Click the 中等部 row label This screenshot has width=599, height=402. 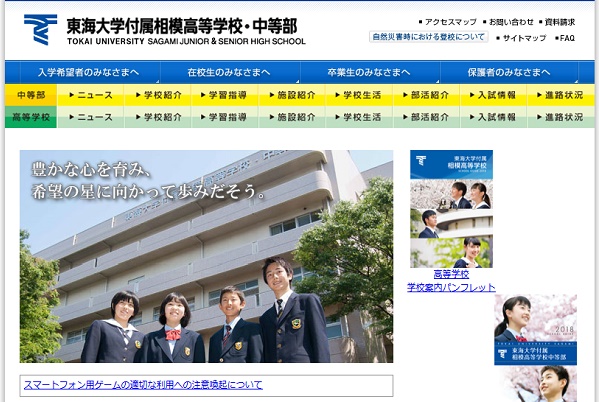(x=31, y=95)
